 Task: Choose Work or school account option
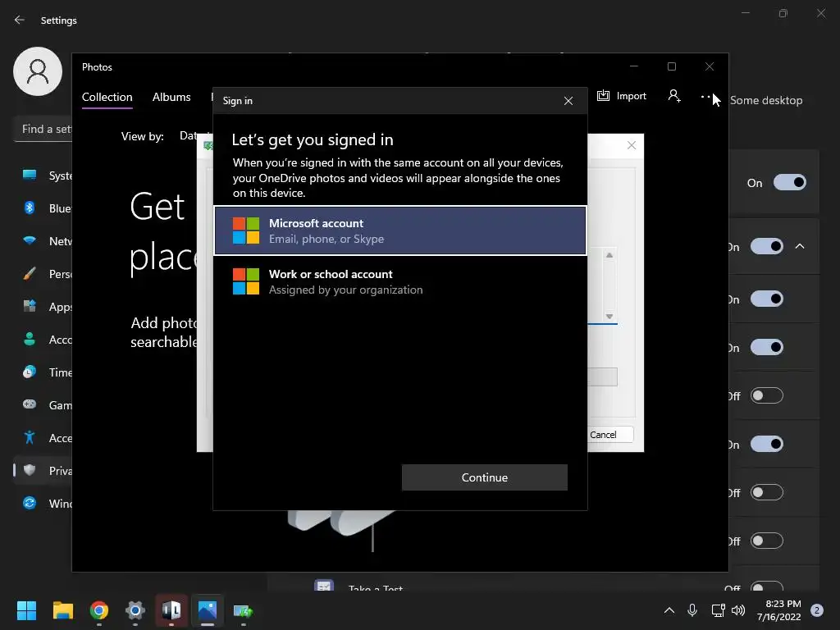point(399,282)
